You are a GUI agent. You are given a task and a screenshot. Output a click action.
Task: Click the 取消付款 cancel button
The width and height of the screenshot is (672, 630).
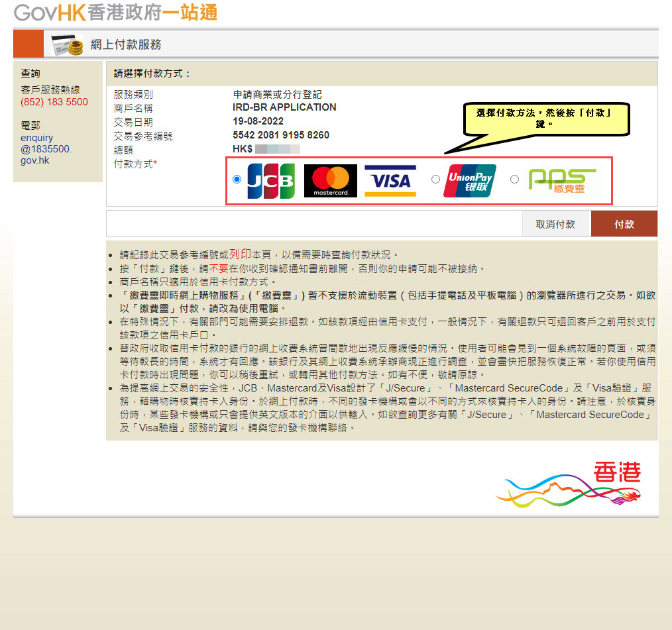[x=555, y=223]
